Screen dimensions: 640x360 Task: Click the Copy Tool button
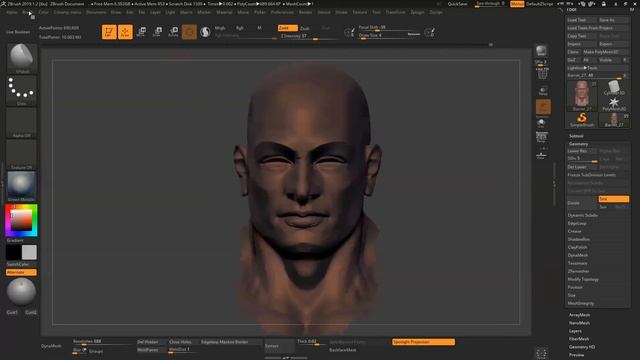coord(582,36)
